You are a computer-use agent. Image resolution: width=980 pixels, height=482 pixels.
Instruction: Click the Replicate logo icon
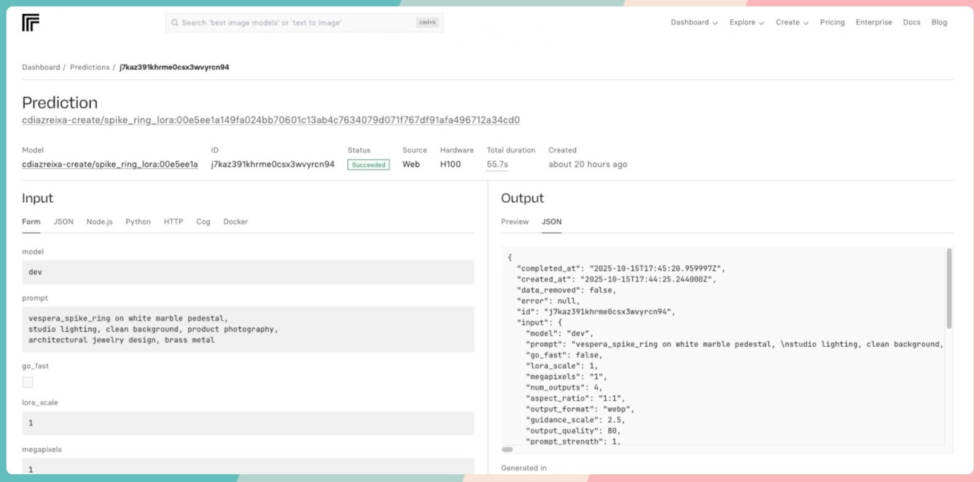pos(30,23)
